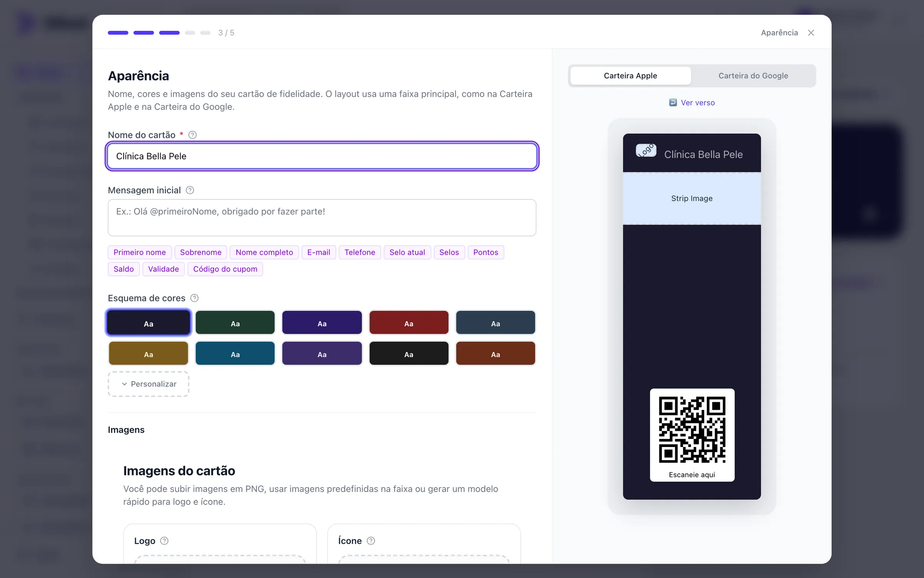Screen dimensions: 924x578
Task: Open help icon for Esquema de cores
Action: coord(194,298)
